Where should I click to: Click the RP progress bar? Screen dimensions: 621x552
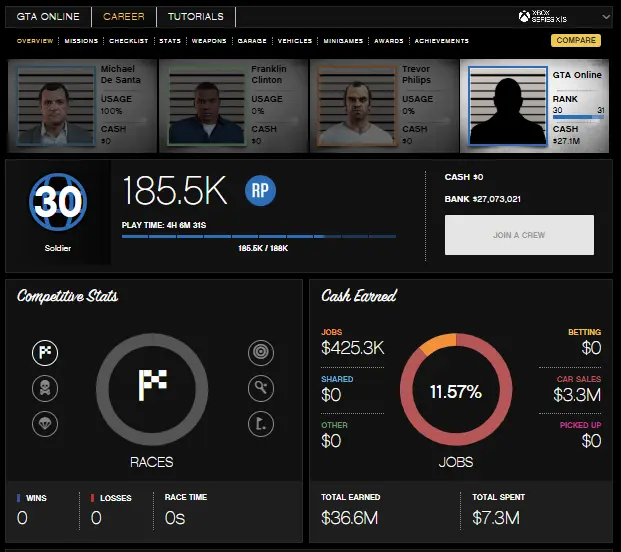(259, 236)
